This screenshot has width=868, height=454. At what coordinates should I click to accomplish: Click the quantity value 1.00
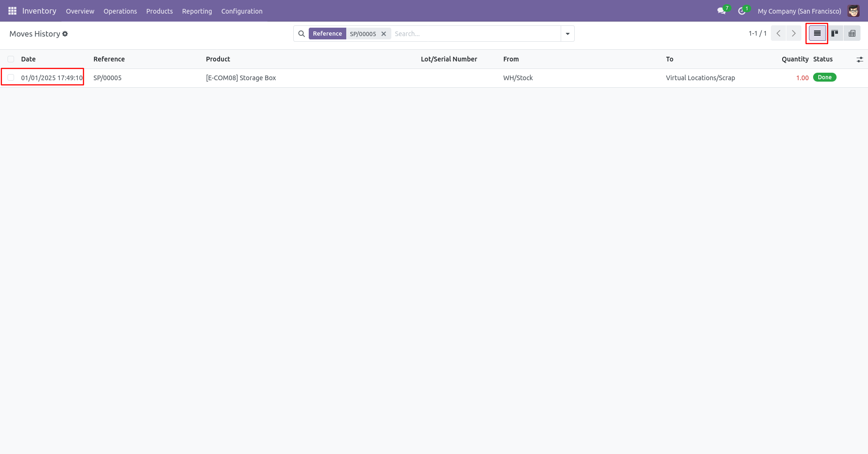tap(802, 78)
